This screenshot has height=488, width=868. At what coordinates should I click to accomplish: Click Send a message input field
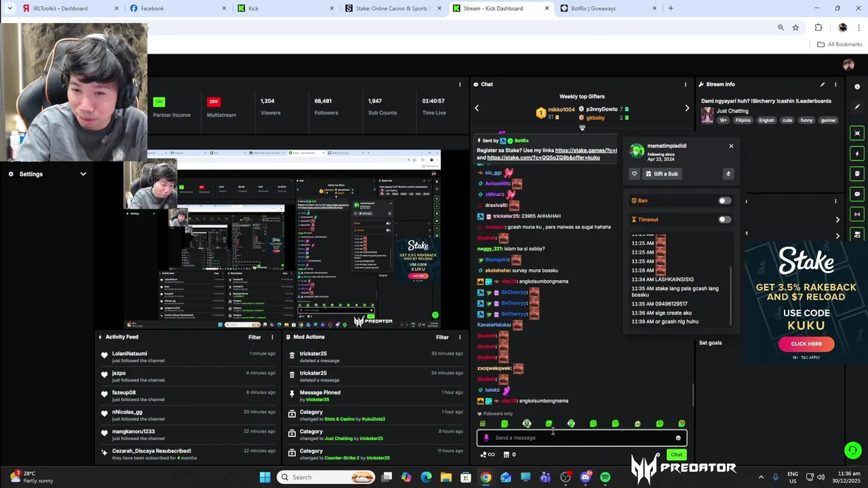click(582, 438)
